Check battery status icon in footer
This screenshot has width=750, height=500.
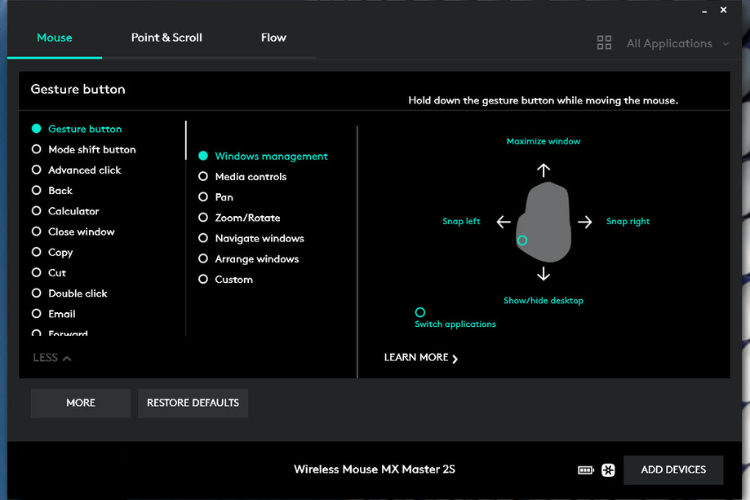click(x=585, y=470)
